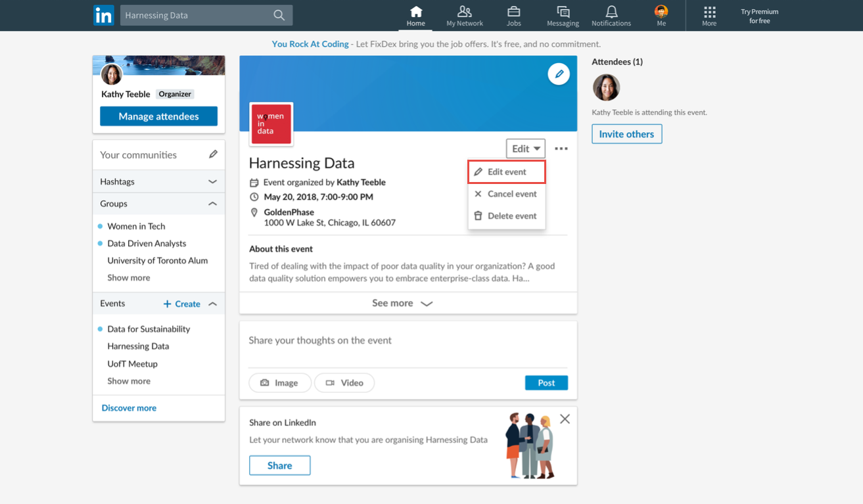Open the More grid icon

[709, 14]
